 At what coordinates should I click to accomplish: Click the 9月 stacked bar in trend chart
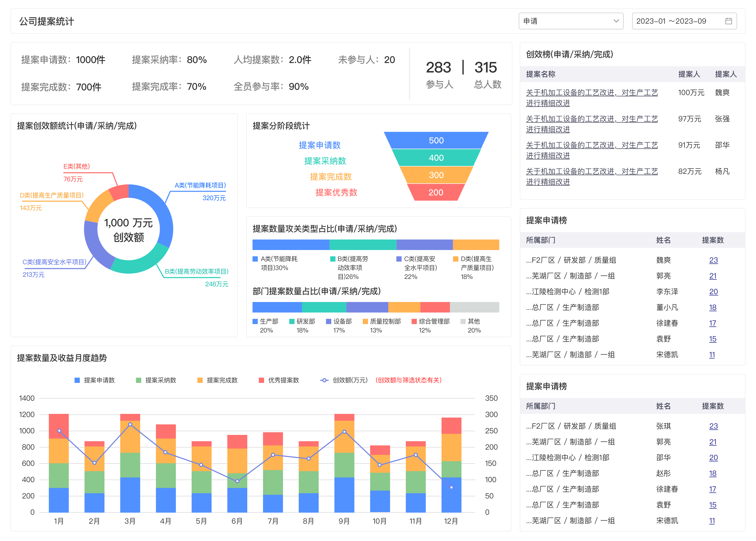pyautogui.click(x=344, y=463)
